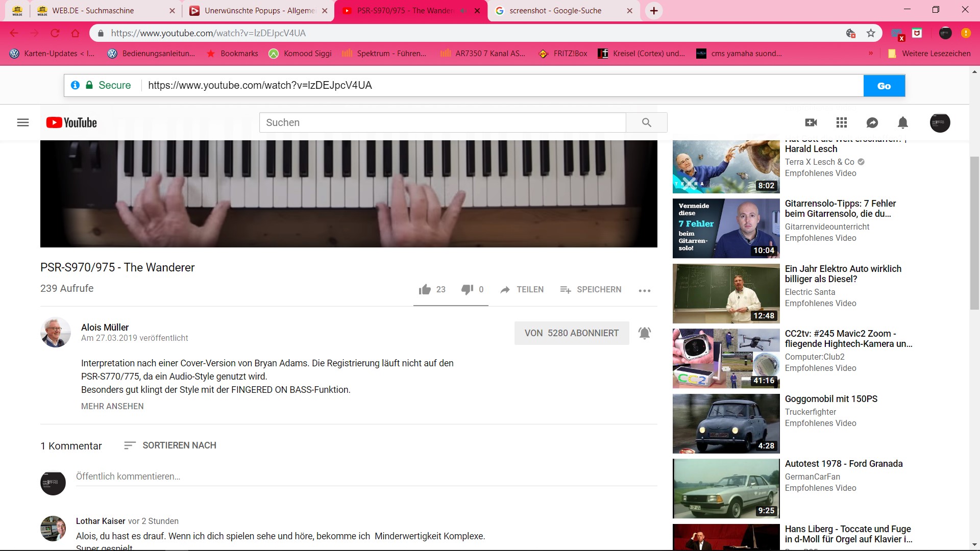
Task: Click the Goggomobil mit 150PS thumbnail
Action: (726, 423)
